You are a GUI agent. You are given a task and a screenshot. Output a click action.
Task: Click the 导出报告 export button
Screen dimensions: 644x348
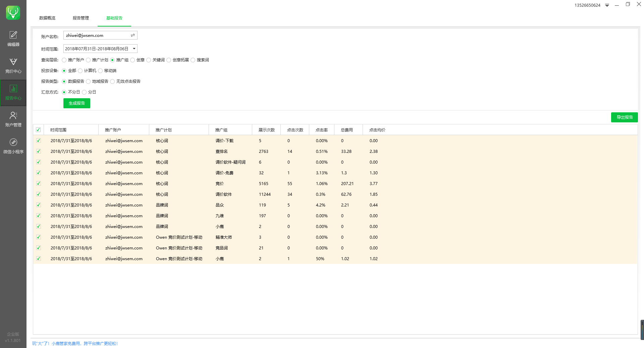pos(624,117)
